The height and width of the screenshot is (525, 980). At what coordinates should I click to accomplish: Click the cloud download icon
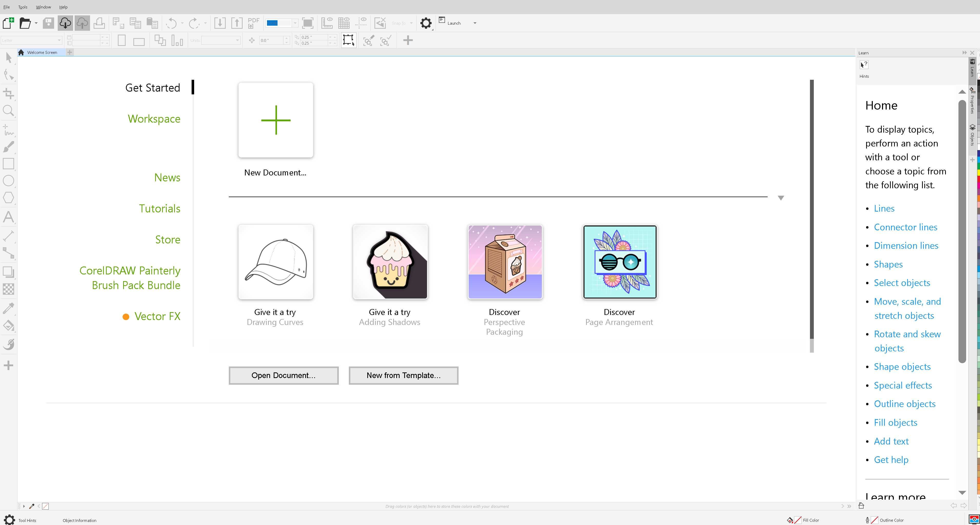(x=65, y=23)
